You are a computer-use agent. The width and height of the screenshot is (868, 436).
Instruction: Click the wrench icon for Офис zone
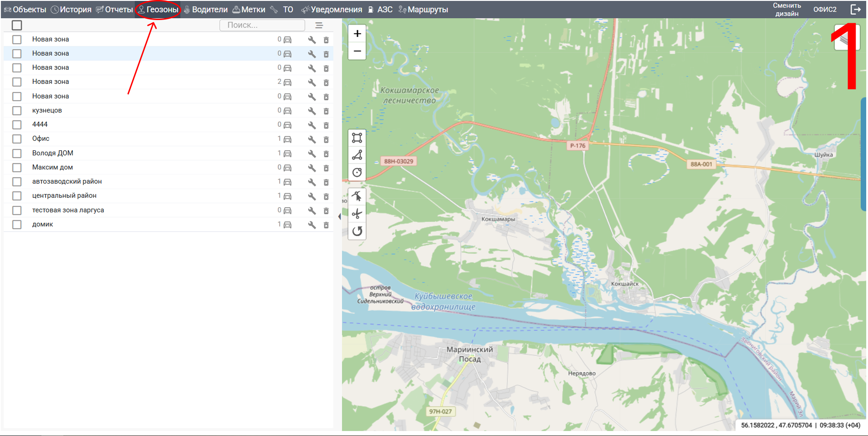coord(312,139)
